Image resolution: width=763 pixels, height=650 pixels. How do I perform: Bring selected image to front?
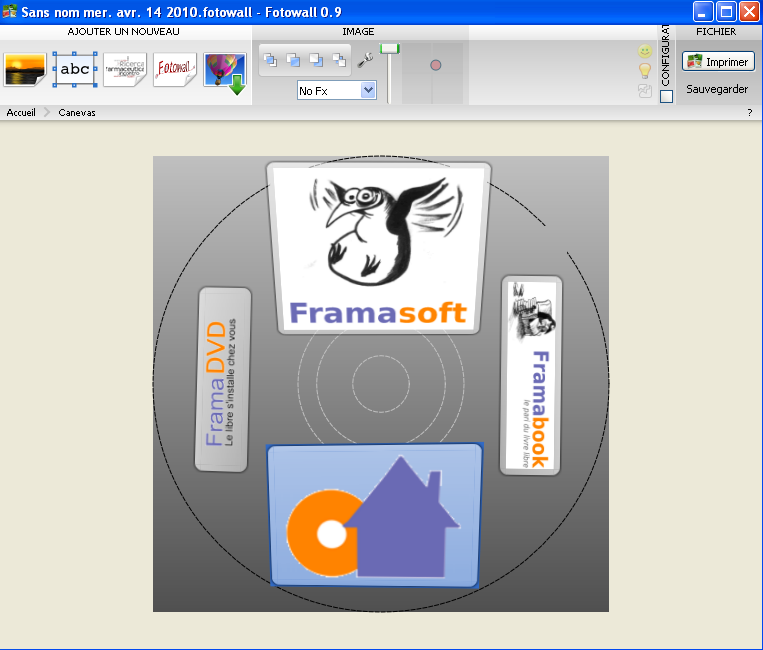pyautogui.click(x=270, y=60)
